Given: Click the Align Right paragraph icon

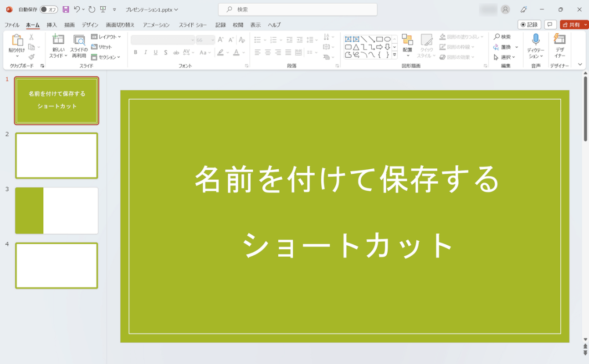Looking at the screenshot, I should pos(278,53).
